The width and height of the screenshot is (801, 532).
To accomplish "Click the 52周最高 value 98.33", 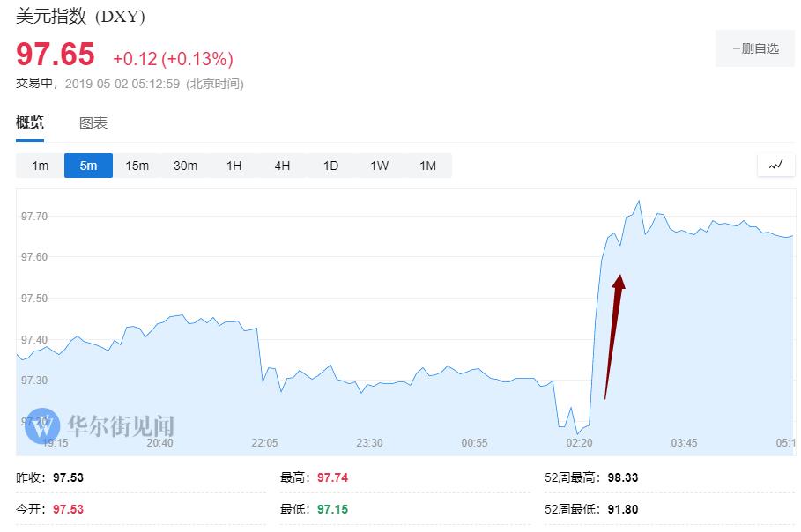I will click(x=622, y=477).
